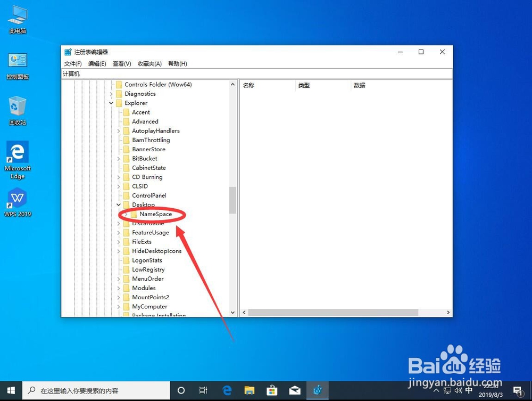Select the NameSpace key
This screenshot has width=532, height=401.
point(156,214)
